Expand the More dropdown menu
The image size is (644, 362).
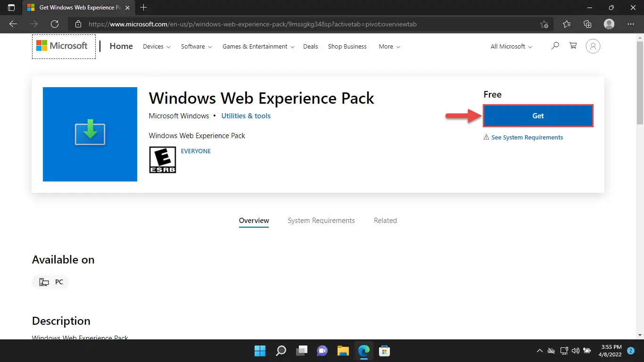coord(389,47)
